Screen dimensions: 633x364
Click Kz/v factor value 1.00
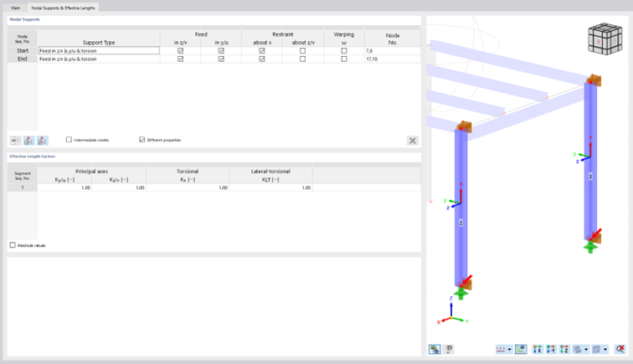pos(119,187)
